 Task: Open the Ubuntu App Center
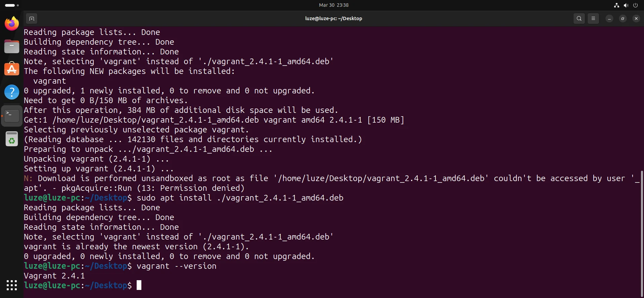tap(12, 69)
